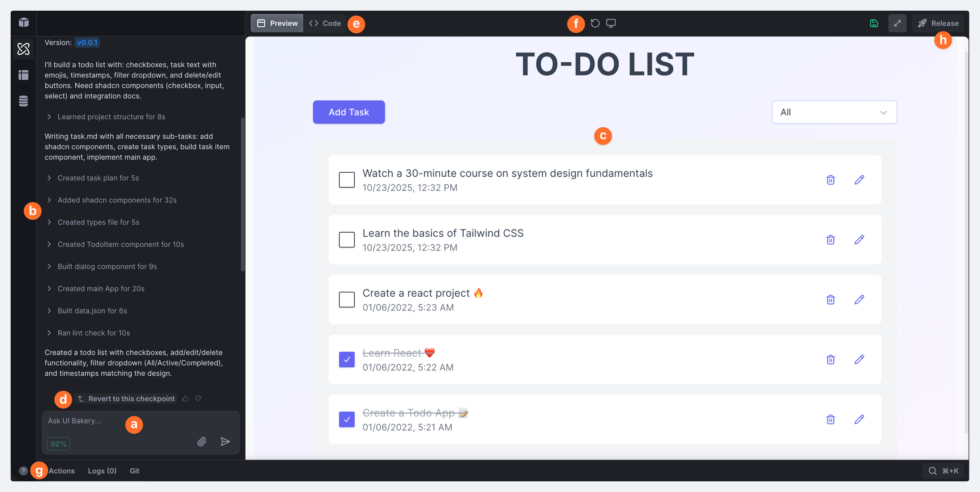The image size is (980, 492).
Task: Uncheck the 'Learn React' task checkbox
Action: pos(347,359)
